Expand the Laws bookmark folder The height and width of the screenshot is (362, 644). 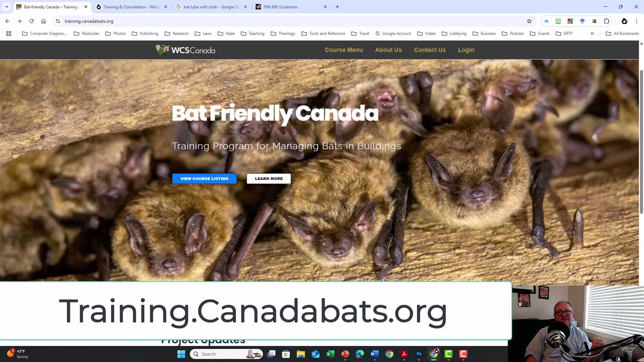pyautogui.click(x=203, y=34)
